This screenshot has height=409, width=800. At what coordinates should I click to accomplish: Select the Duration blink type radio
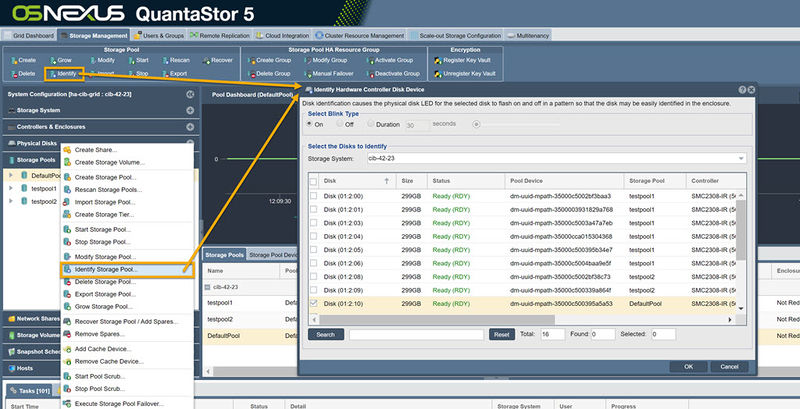point(370,124)
